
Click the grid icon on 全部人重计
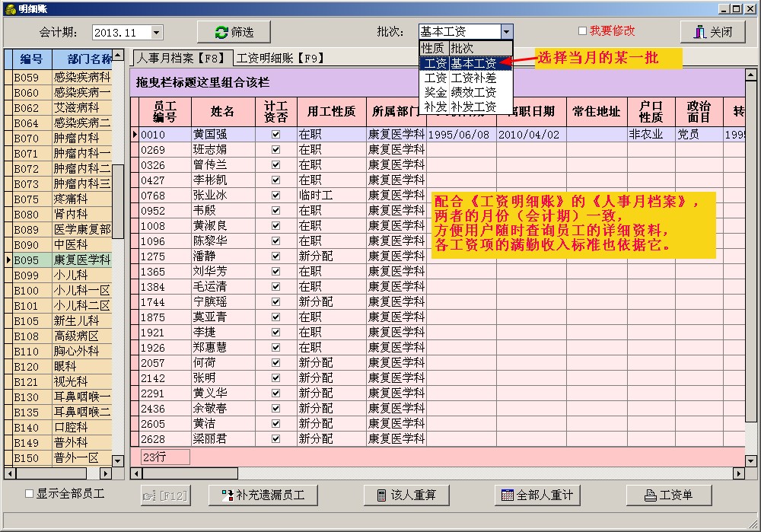coord(507,495)
